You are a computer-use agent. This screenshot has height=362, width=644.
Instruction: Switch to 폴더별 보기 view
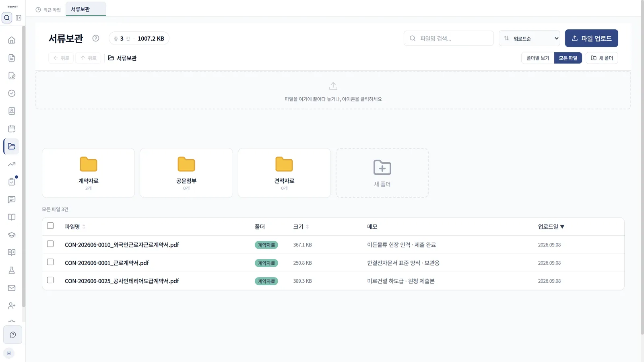538,58
